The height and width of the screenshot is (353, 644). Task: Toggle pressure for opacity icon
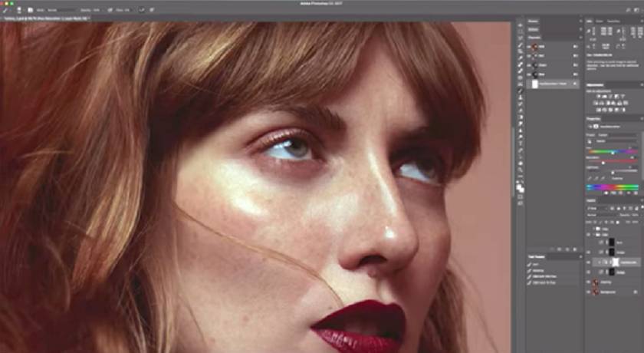click(110, 10)
